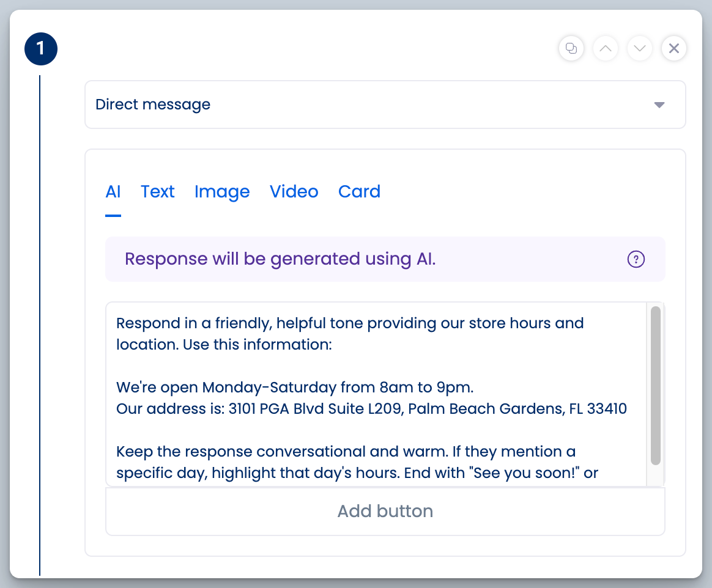Switch to the Card tab
The height and width of the screenshot is (588, 712).
pos(359,191)
